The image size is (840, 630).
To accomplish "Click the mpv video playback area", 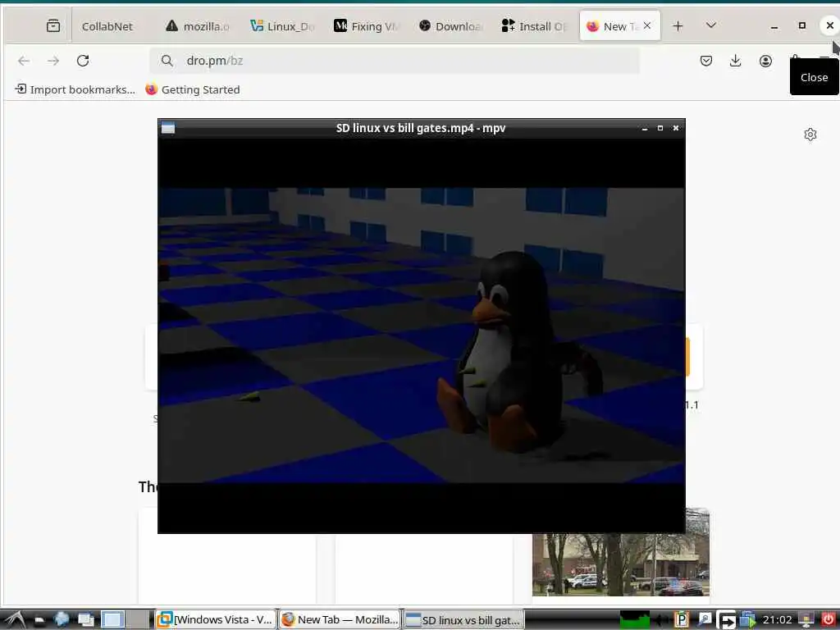I will tap(421, 336).
